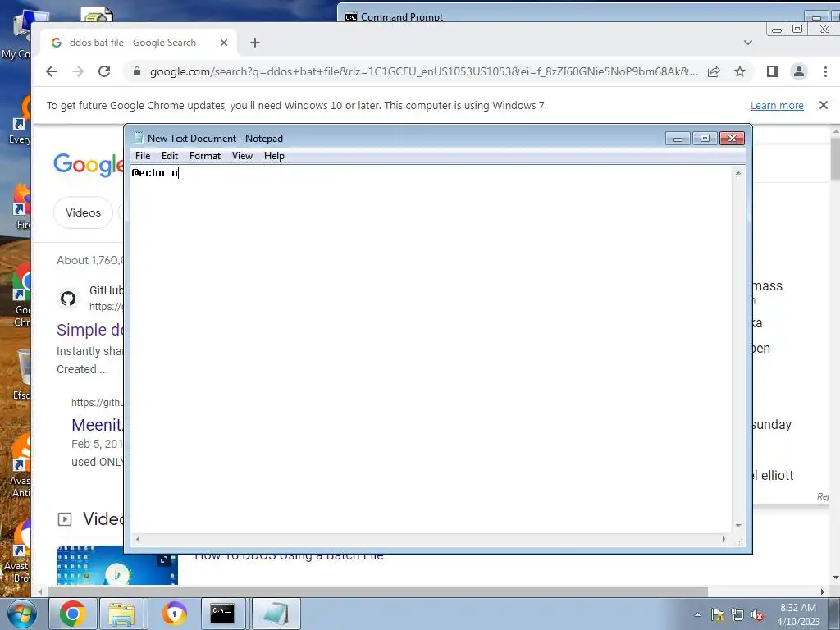Show hidden system tray icons
The image size is (840, 630).
tap(697, 614)
